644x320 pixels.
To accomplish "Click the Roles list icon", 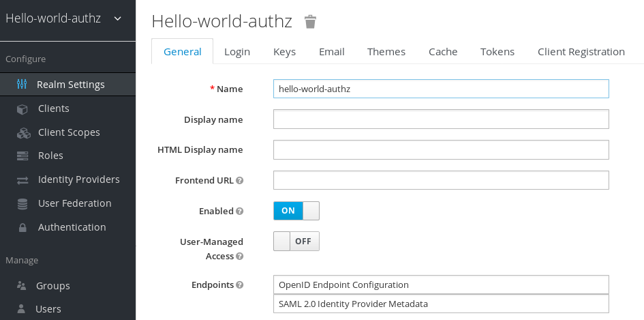I will click(22, 156).
